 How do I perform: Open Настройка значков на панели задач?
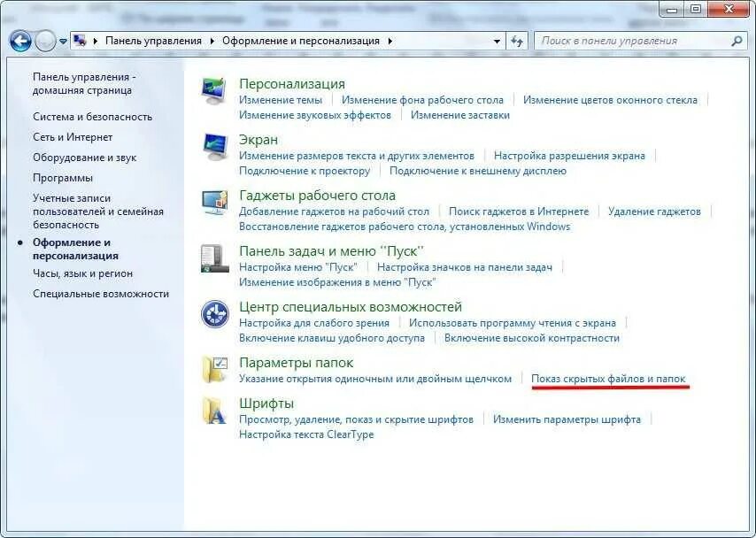(465, 267)
